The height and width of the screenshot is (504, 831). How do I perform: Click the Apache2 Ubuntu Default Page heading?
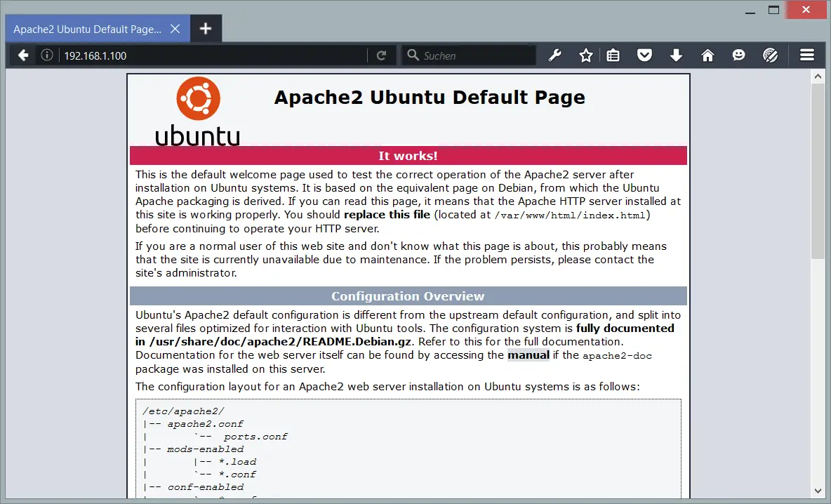tap(430, 98)
